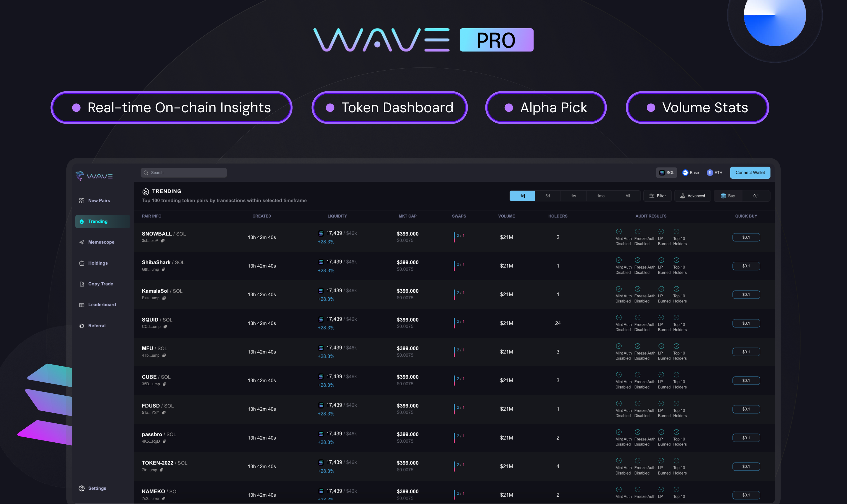
Task: Click the search field
Action: (184, 172)
